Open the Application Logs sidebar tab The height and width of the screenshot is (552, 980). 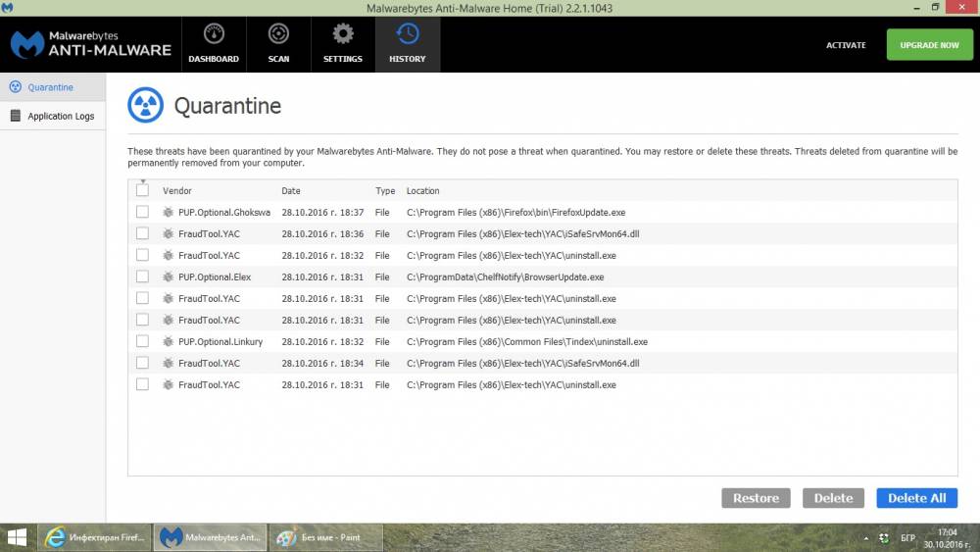pos(53,116)
